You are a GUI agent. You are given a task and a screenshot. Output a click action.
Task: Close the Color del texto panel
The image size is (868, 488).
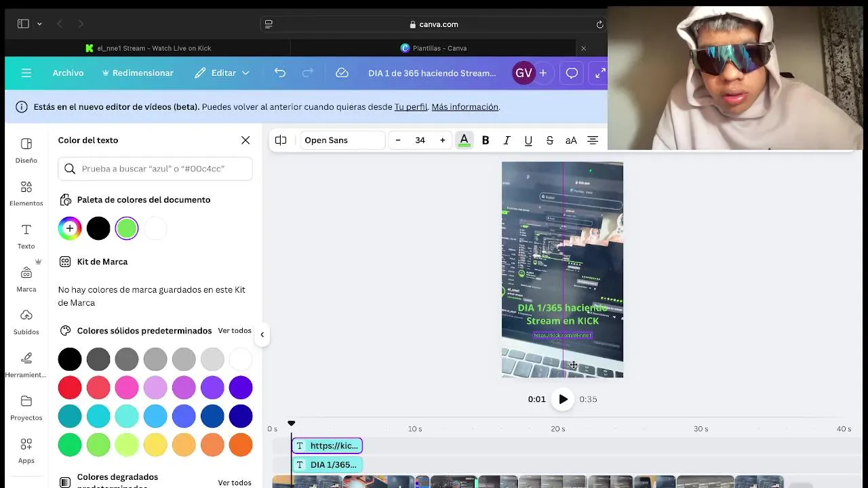(x=245, y=140)
